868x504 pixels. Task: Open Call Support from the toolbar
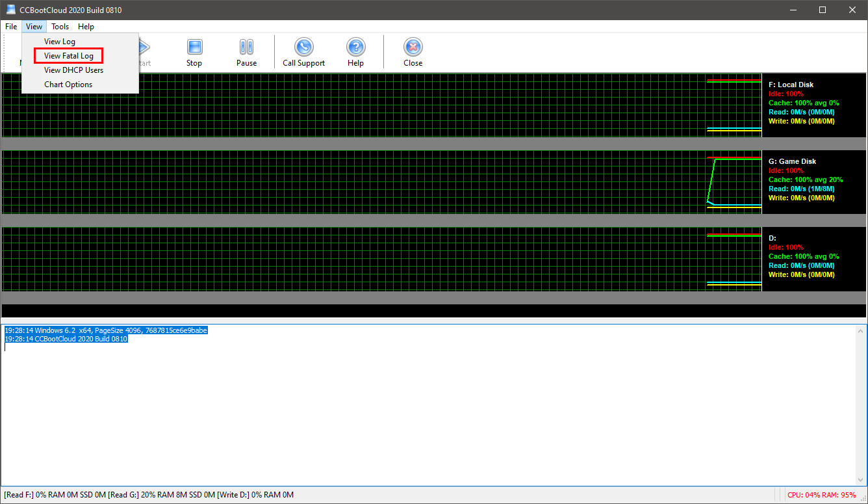303,47
